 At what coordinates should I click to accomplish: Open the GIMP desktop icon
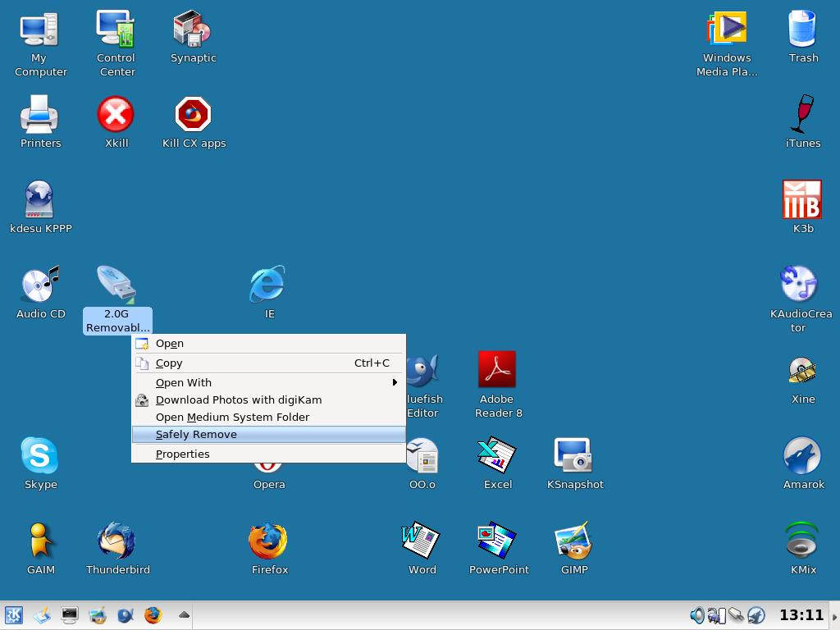573,541
